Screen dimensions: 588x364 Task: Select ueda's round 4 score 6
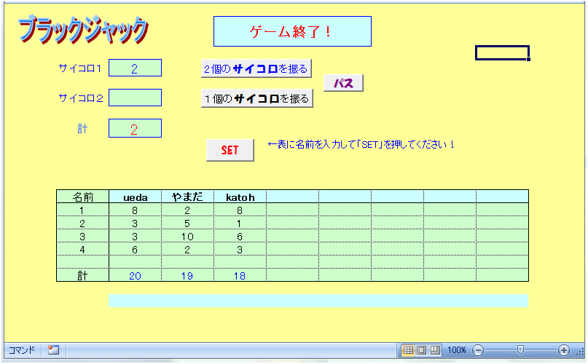click(x=135, y=248)
